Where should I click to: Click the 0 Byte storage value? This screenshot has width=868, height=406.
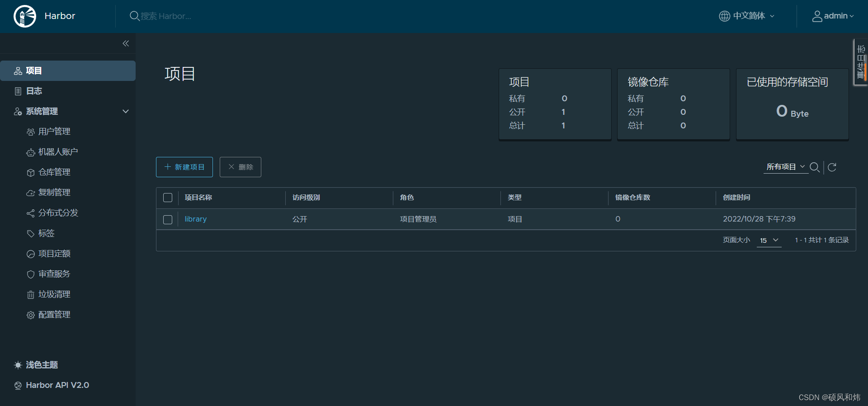[x=792, y=111]
